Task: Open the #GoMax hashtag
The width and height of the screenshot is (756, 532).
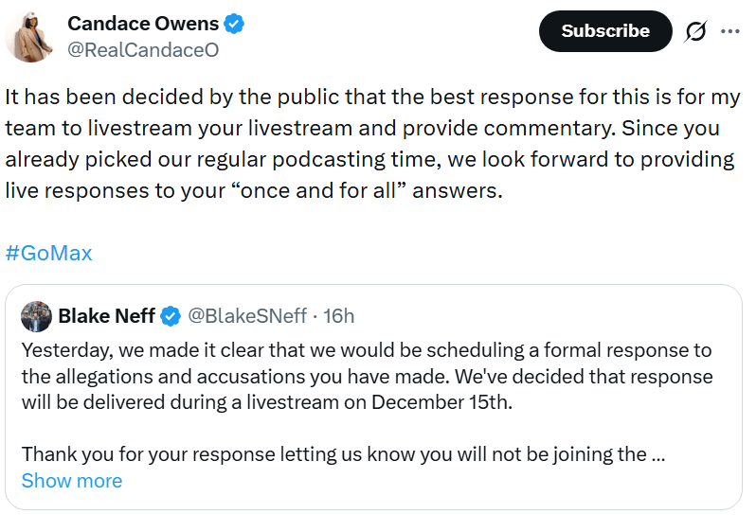Action: (48, 253)
